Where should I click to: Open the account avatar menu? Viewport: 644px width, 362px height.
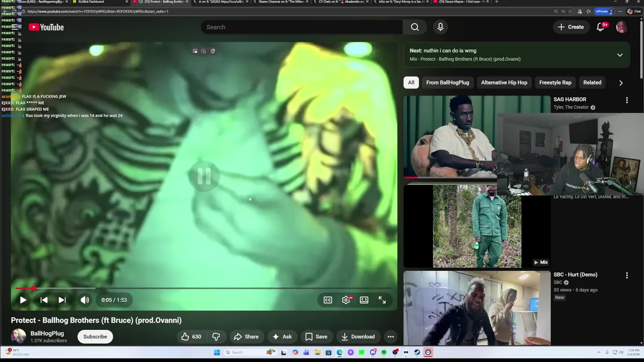621,27
